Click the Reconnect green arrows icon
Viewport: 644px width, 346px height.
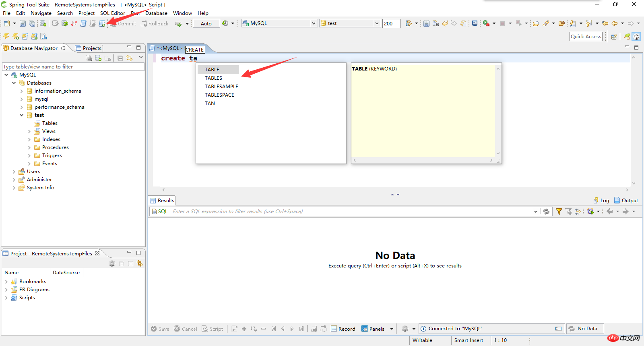coord(65,23)
